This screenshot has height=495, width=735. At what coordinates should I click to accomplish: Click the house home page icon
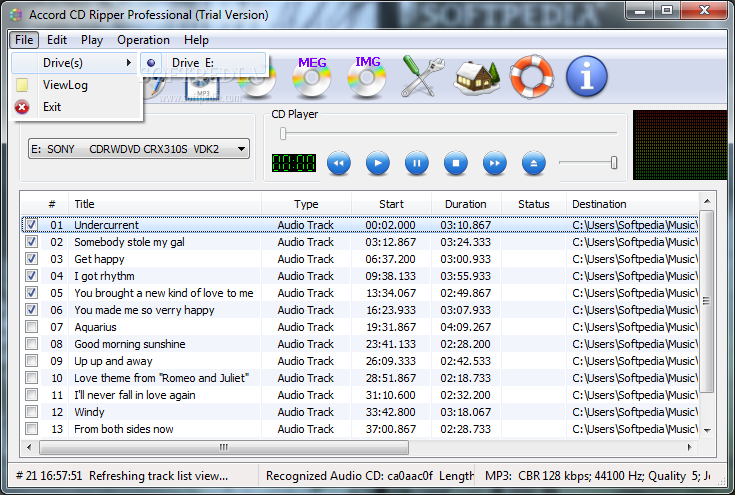click(477, 77)
